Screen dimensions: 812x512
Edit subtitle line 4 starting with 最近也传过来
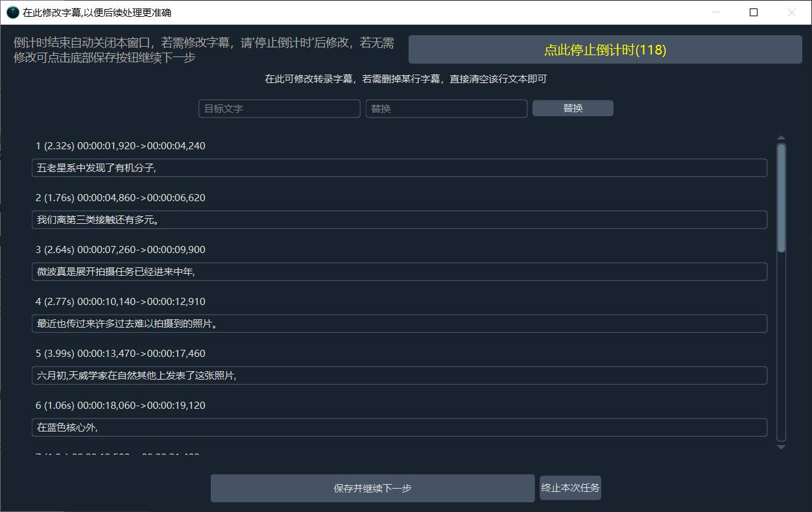click(x=399, y=324)
